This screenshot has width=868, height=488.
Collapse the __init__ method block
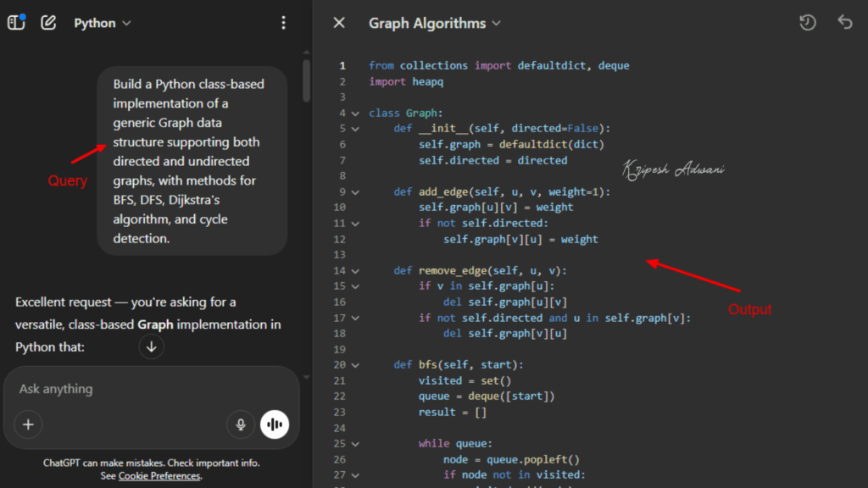tap(356, 128)
